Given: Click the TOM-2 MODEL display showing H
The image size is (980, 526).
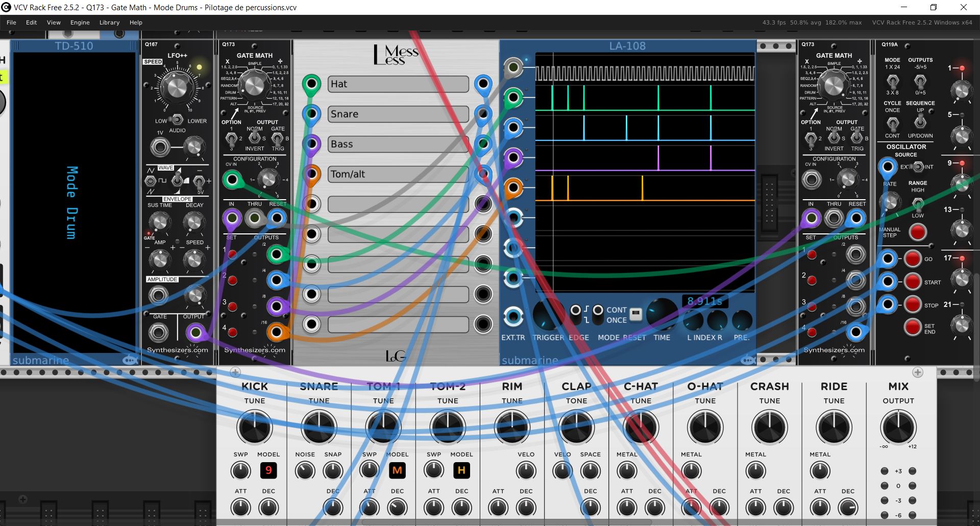Looking at the screenshot, I should (461, 470).
